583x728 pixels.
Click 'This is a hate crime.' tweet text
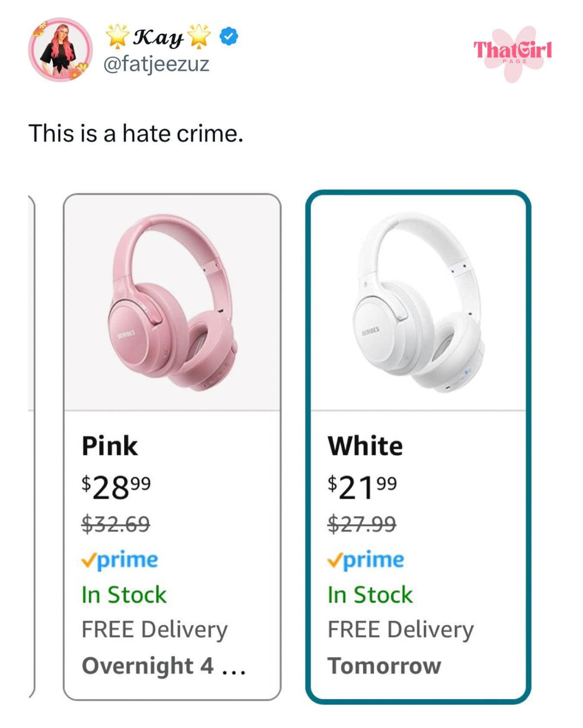pyautogui.click(x=136, y=133)
